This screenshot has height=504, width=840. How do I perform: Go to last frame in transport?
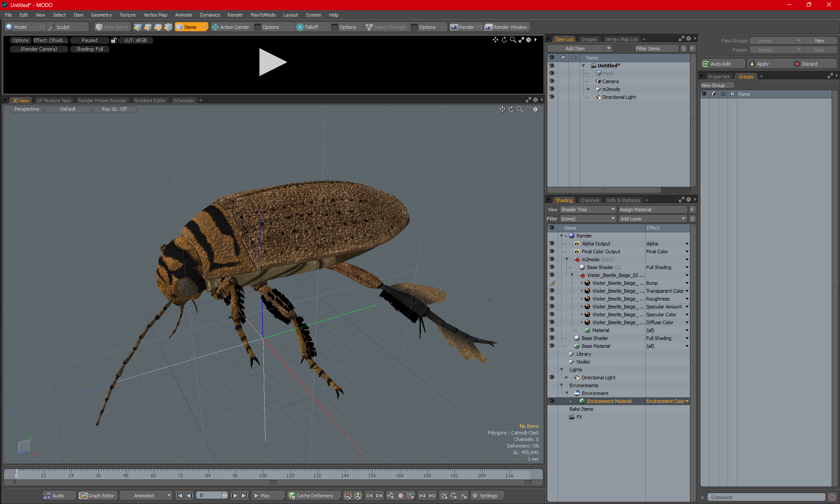pos(245,496)
